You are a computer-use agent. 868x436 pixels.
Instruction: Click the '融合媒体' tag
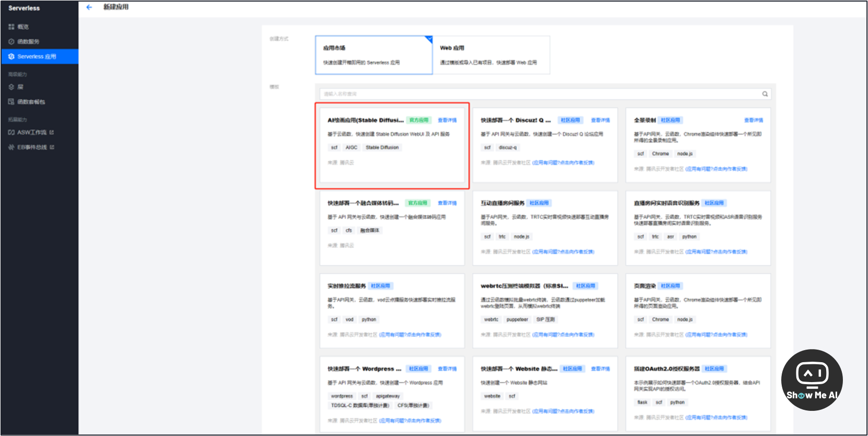[370, 230]
